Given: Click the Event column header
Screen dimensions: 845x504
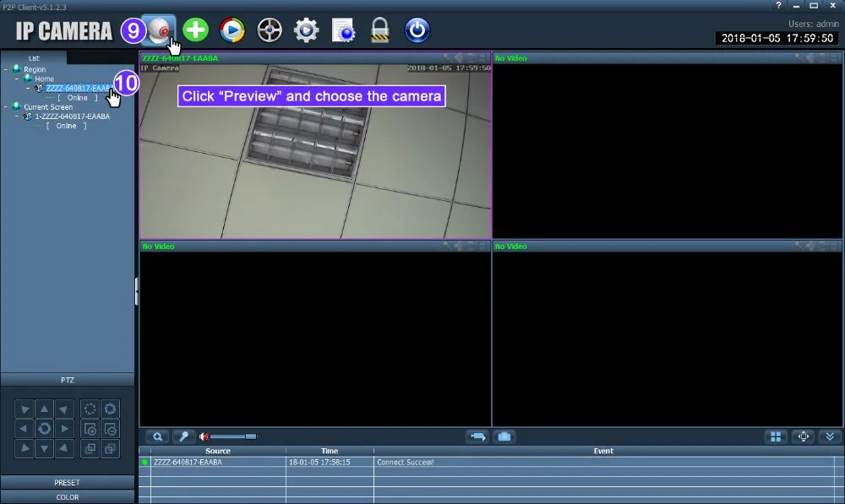Looking at the screenshot, I should click(603, 451).
